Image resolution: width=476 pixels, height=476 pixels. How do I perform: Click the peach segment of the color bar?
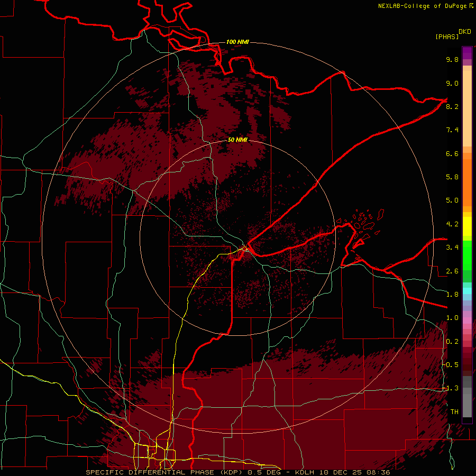point(467,108)
